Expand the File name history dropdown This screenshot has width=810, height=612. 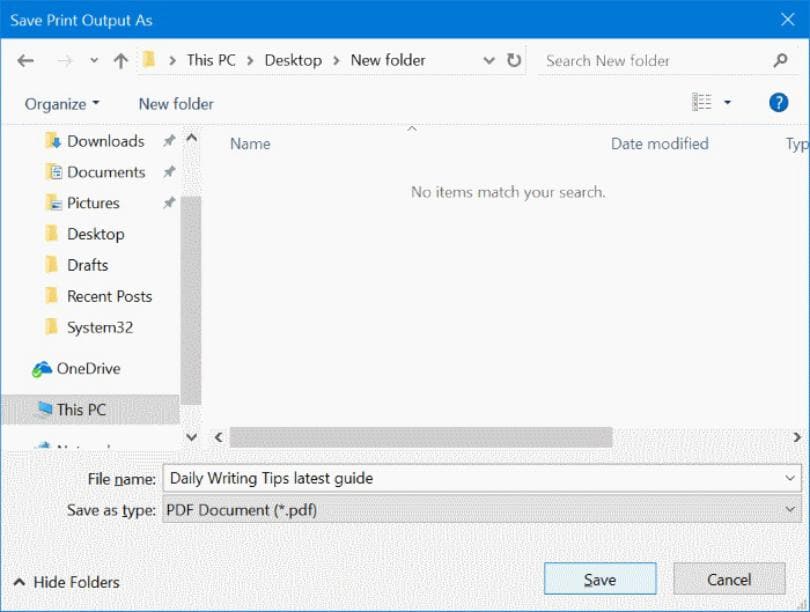(x=789, y=479)
